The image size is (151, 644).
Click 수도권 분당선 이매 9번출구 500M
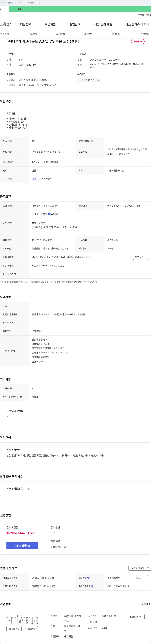48,266
